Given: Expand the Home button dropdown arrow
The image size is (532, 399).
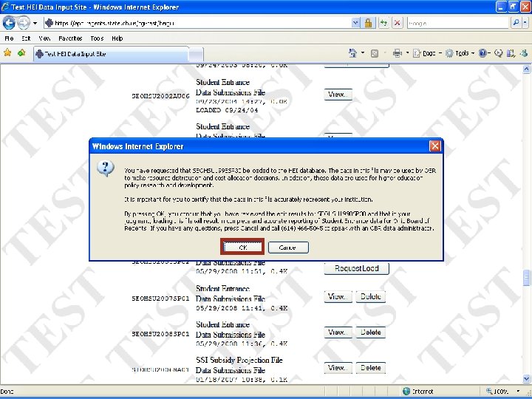Looking at the screenshot, I should (x=363, y=53).
